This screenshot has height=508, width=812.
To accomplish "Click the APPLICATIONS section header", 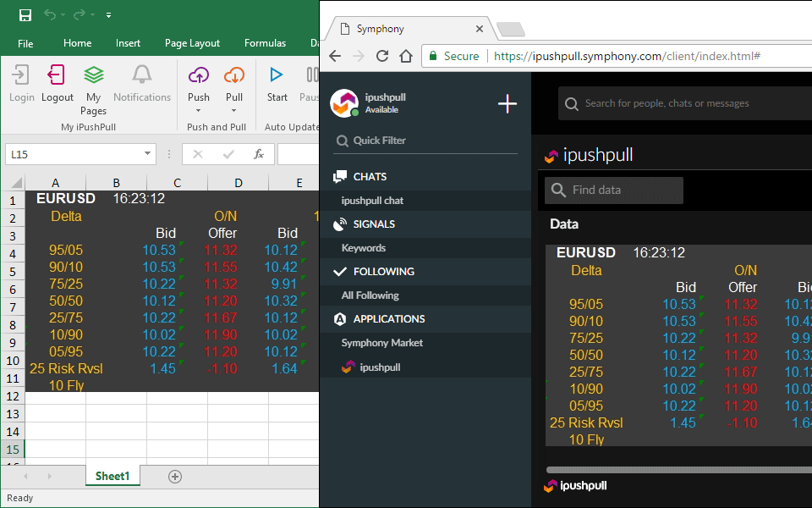I will coord(389,319).
